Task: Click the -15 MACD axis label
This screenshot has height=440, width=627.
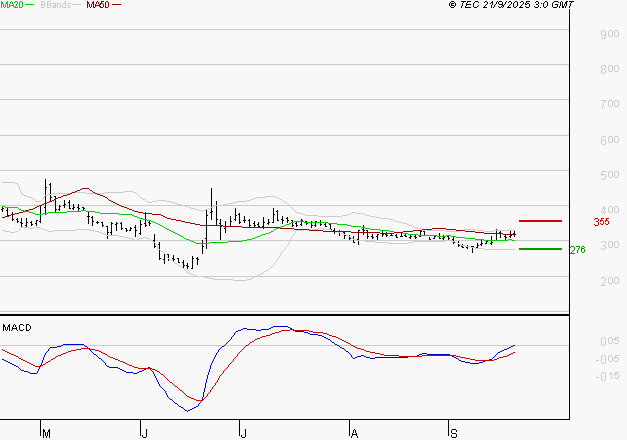Action: [607, 377]
